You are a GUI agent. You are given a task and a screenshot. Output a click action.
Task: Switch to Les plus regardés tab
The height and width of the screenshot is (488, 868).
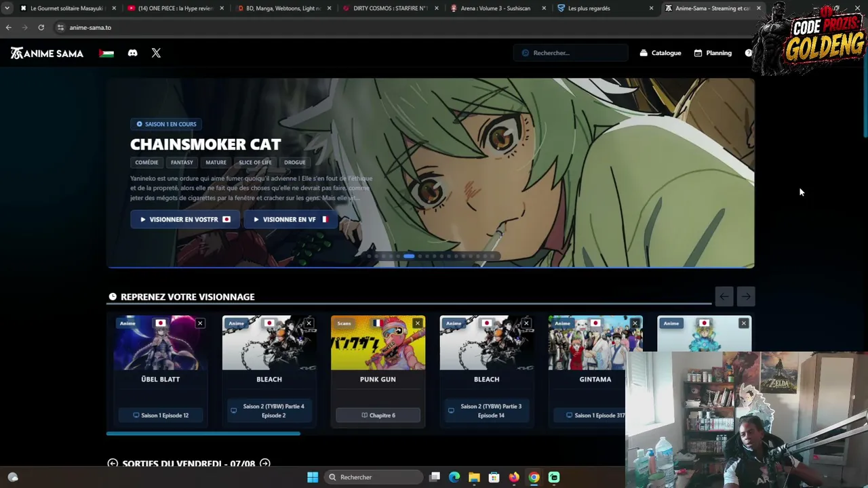point(606,8)
